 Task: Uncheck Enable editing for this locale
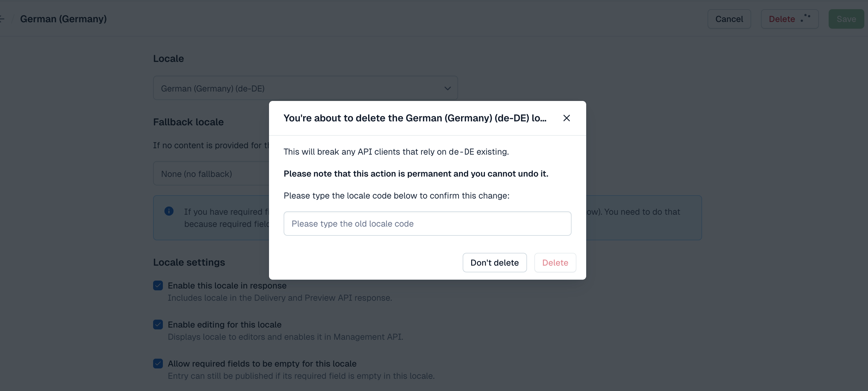click(x=158, y=325)
